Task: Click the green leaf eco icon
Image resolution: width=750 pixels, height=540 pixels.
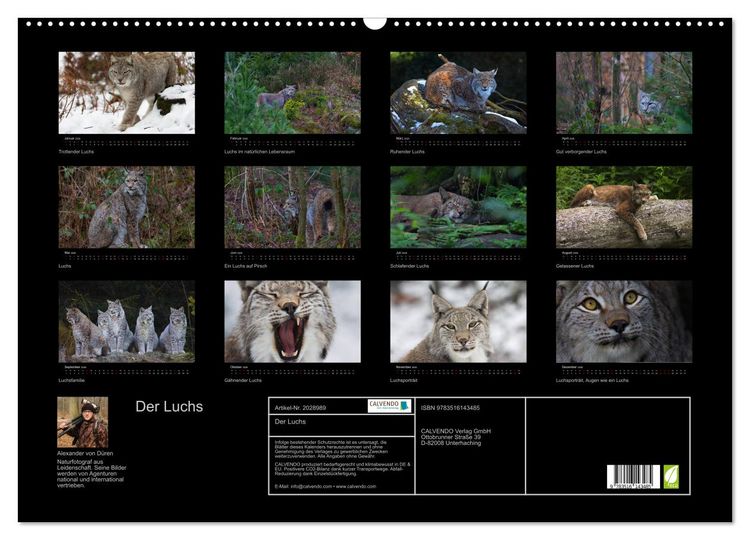Action: click(671, 476)
